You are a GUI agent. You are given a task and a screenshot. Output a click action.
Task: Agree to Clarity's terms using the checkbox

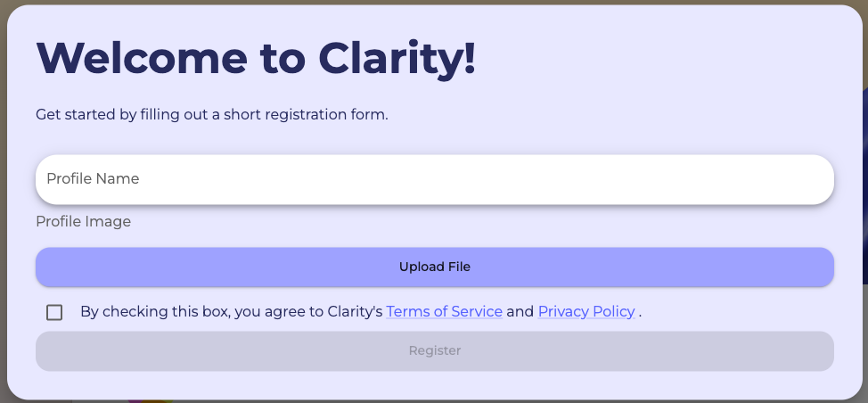[55, 312]
